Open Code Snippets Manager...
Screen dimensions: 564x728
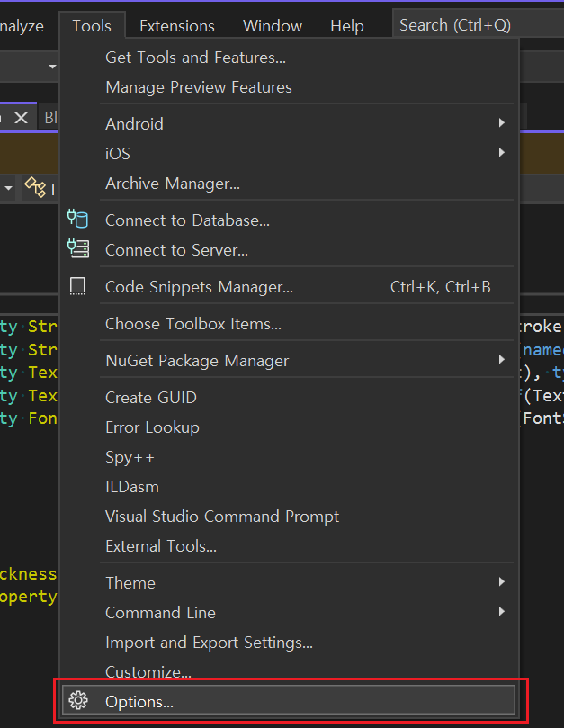pos(288,287)
